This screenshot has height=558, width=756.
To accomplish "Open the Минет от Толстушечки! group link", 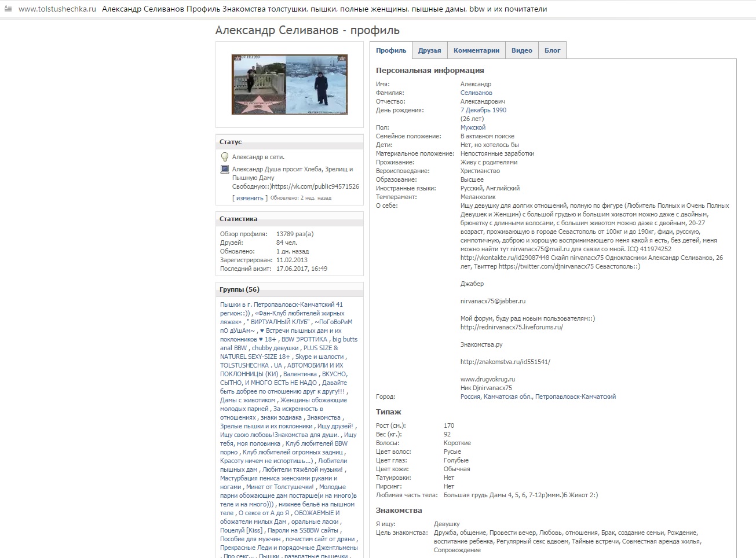I will 280,487.
